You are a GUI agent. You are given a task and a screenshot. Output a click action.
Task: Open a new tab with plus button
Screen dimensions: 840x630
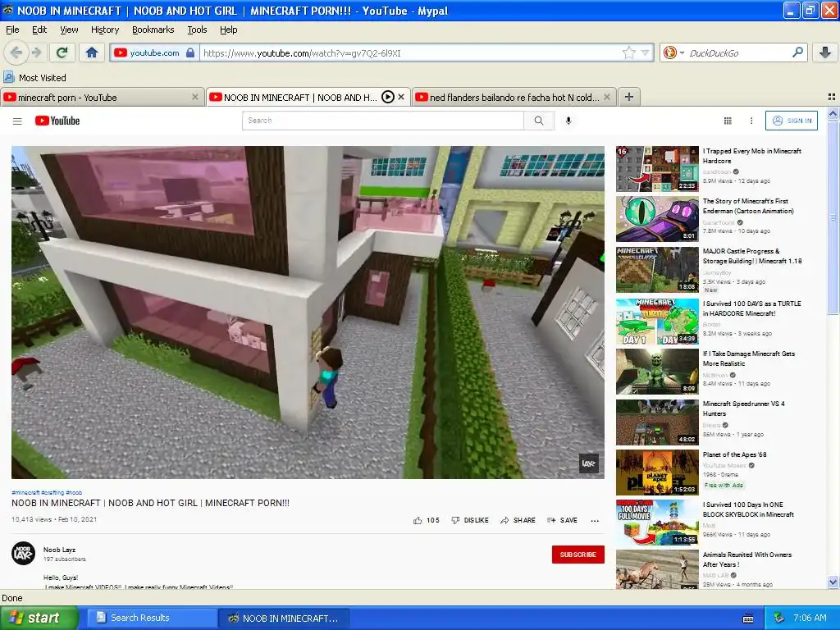pos(629,97)
